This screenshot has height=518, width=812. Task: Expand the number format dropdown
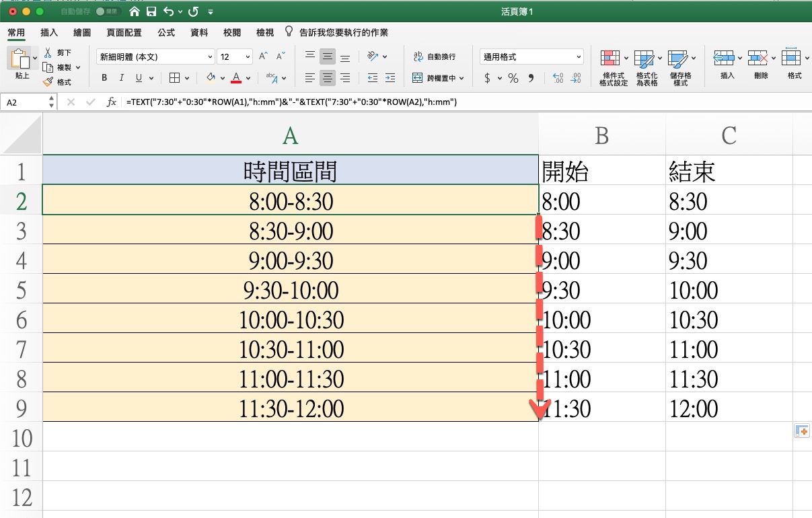tap(579, 57)
